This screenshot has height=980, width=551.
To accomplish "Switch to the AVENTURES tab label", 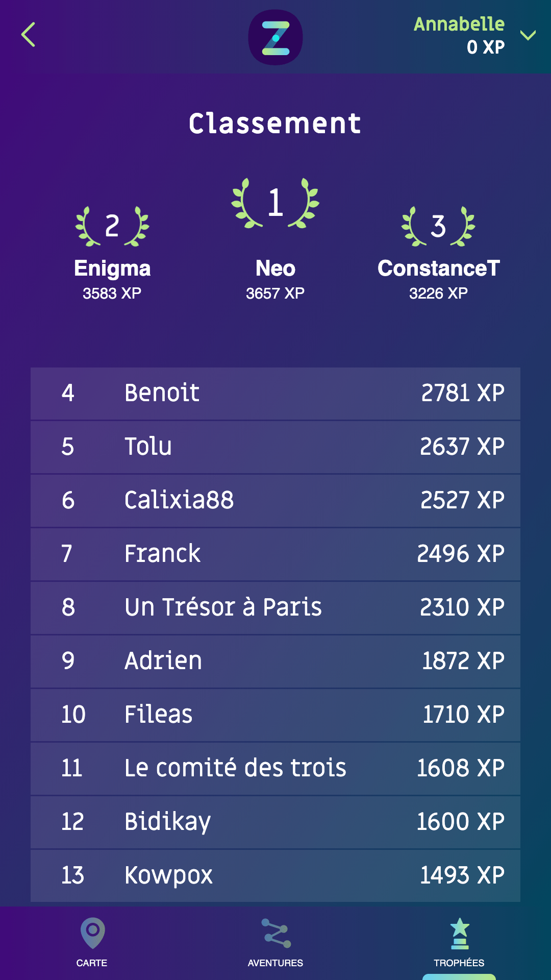I will (x=275, y=963).
